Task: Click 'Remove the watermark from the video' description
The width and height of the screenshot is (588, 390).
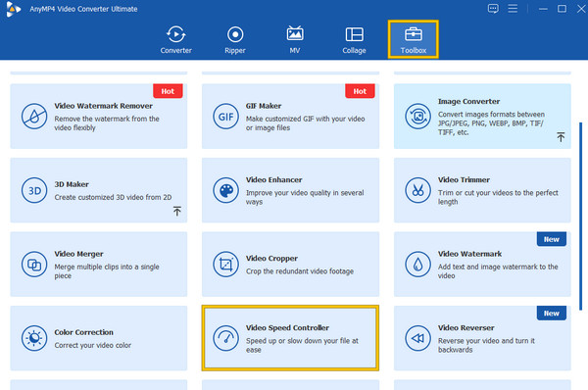Action: click(x=107, y=123)
